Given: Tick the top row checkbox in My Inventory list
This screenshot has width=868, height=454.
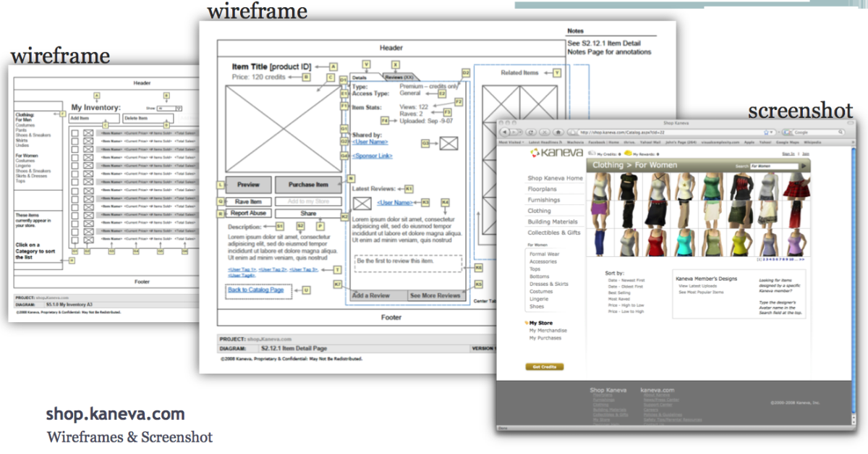Looking at the screenshot, I should tap(75, 133).
